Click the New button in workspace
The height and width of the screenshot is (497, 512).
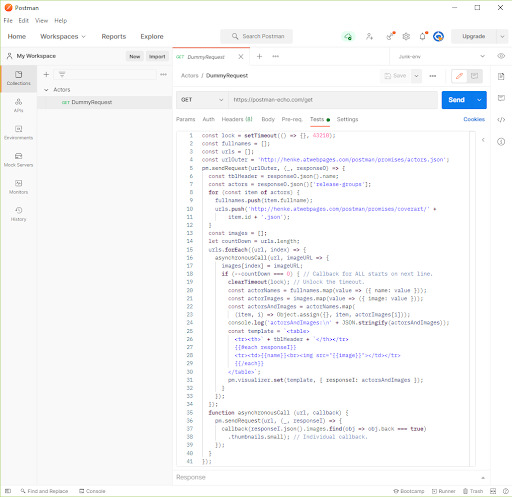click(x=135, y=56)
